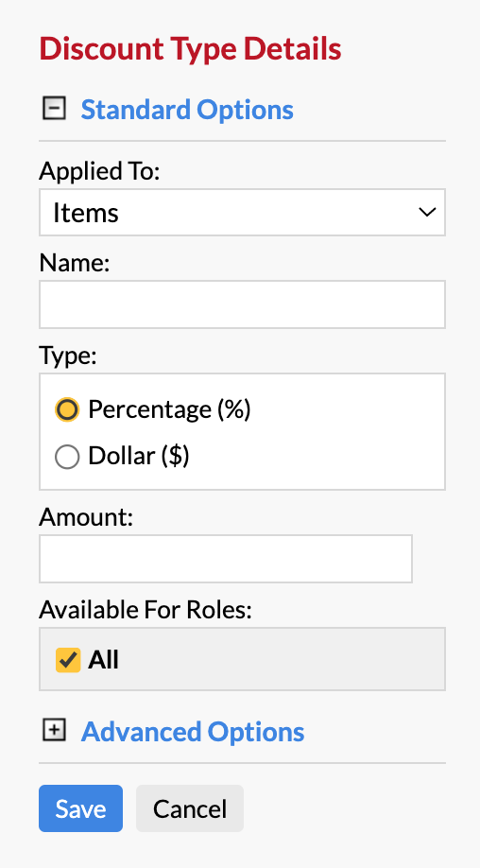Viewport: 480px width, 868px height.
Task: Click the Percentage (%) label text
Action: click(x=169, y=409)
